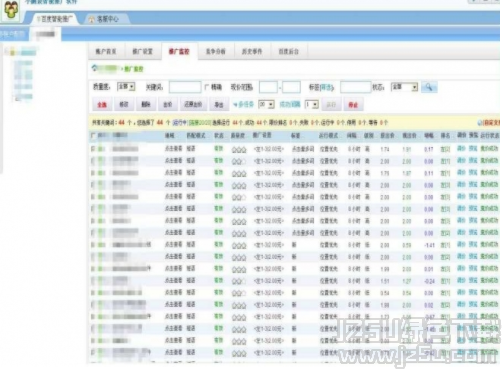Open the 百度后台 tab
Image resolution: width=502 pixels, height=369 pixels.
[x=289, y=51]
